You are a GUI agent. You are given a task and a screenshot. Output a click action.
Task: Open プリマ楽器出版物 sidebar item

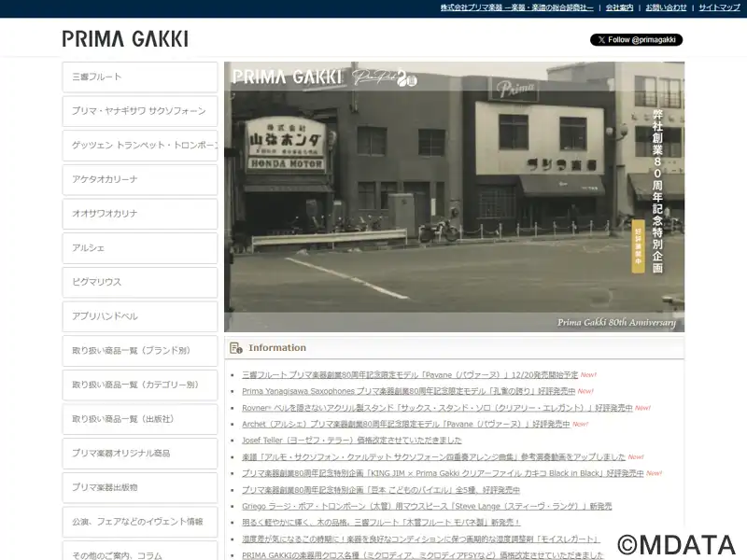pyautogui.click(x=140, y=487)
